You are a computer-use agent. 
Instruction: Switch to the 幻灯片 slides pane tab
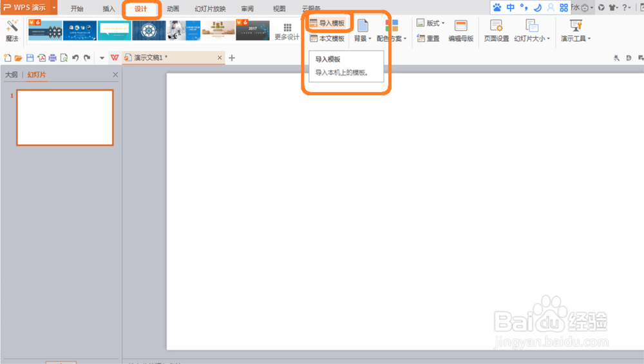click(x=37, y=74)
